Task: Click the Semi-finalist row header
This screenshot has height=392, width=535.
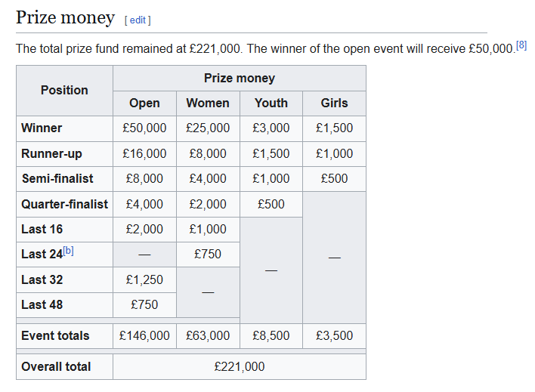Action: 57,178
